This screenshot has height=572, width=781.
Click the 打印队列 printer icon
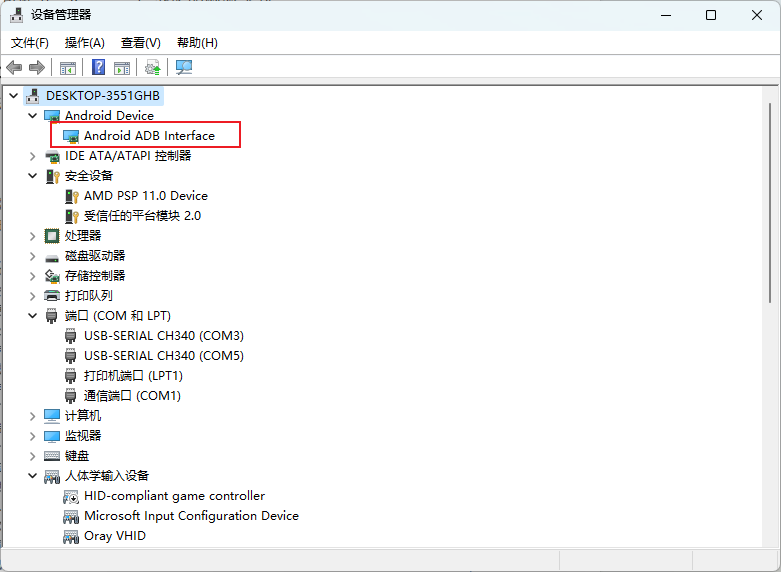52,296
